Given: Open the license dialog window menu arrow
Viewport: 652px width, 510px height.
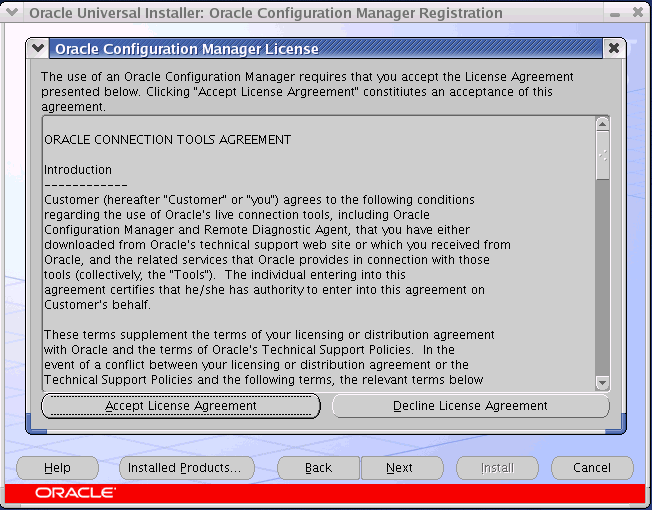Looking at the screenshot, I should 38,49.
